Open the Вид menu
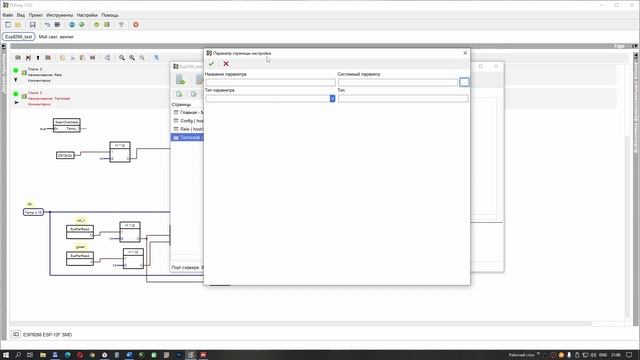640x360 pixels. tap(21, 15)
